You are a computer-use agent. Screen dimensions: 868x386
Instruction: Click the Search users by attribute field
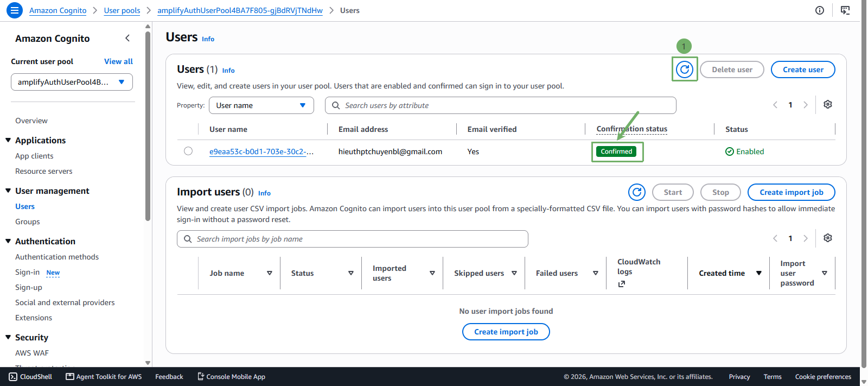click(501, 105)
